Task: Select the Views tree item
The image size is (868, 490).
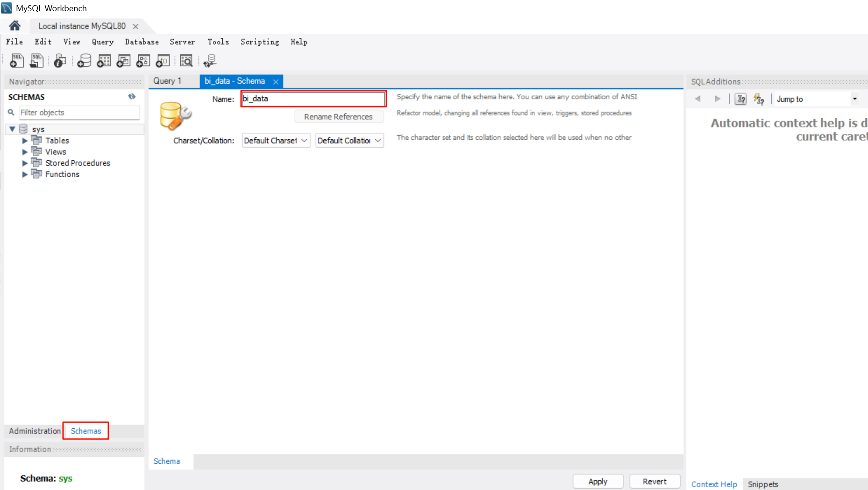Action: pyautogui.click(x=56, y=151)
